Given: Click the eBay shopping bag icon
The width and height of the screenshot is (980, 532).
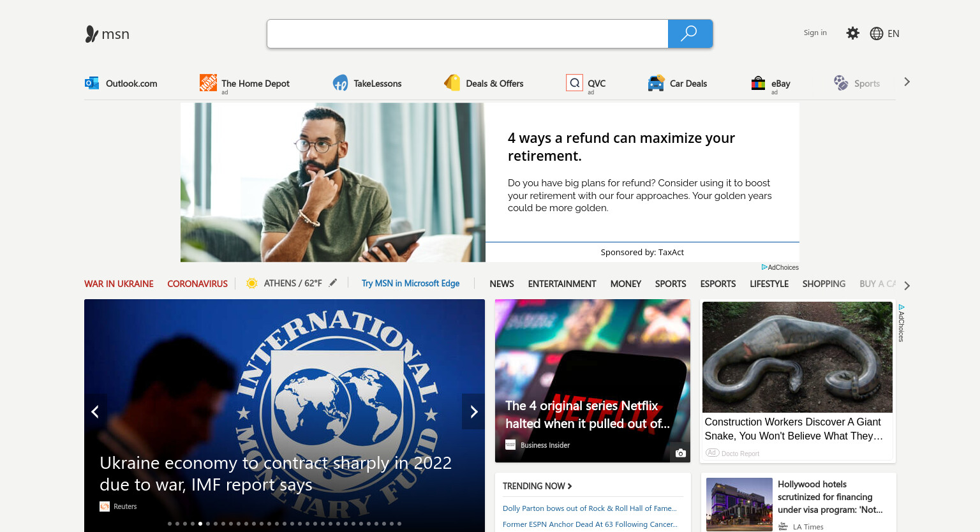Looking at the screenshot, I should click(758, 83).
